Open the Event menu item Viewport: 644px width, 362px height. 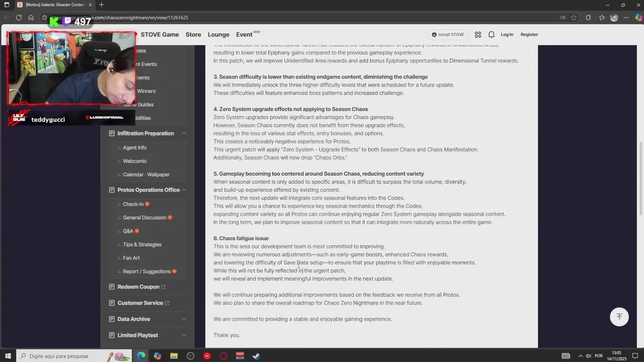[x=244, y=35]
